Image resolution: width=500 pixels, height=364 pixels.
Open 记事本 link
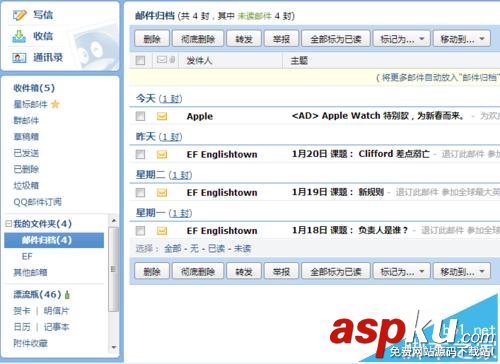[56, 327]
